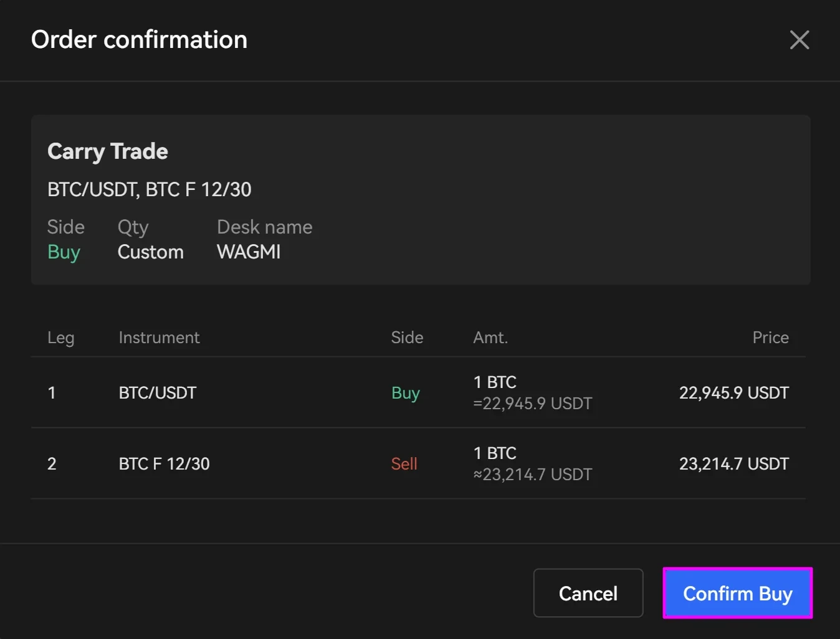Select the BTC/USDT, BTC F 12/30 subtitle
840x639 pixels.
[x=150, y=189]
